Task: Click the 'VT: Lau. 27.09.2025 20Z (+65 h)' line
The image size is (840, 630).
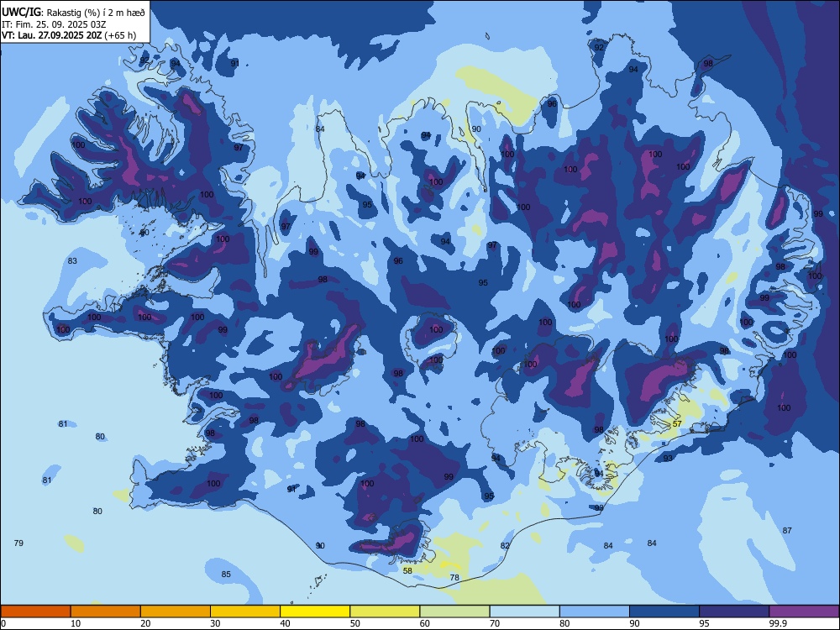Action: (x=69, y=35)
